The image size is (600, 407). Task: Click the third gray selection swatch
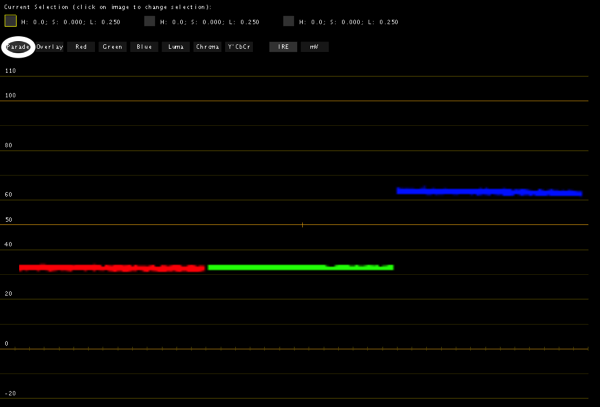pyautogui.click(x=289, y=21)
